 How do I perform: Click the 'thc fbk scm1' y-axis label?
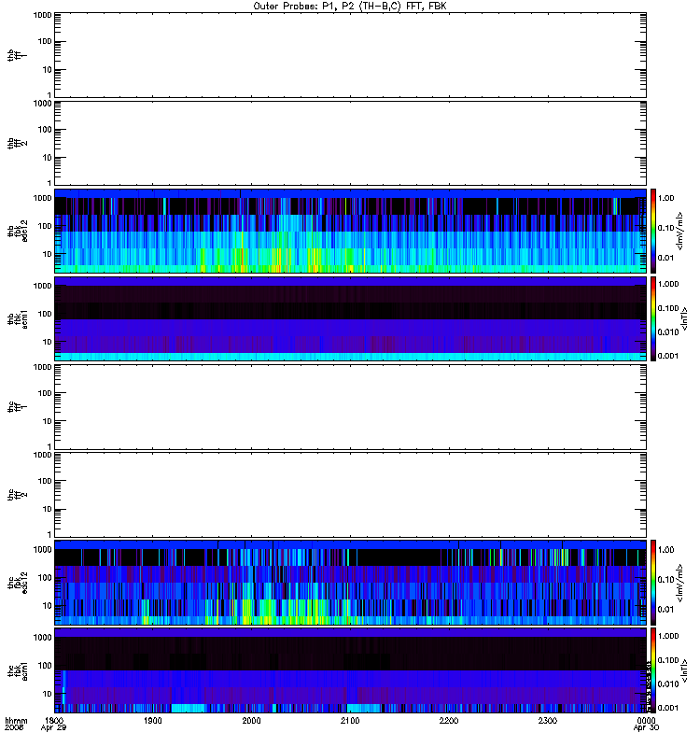18,670
